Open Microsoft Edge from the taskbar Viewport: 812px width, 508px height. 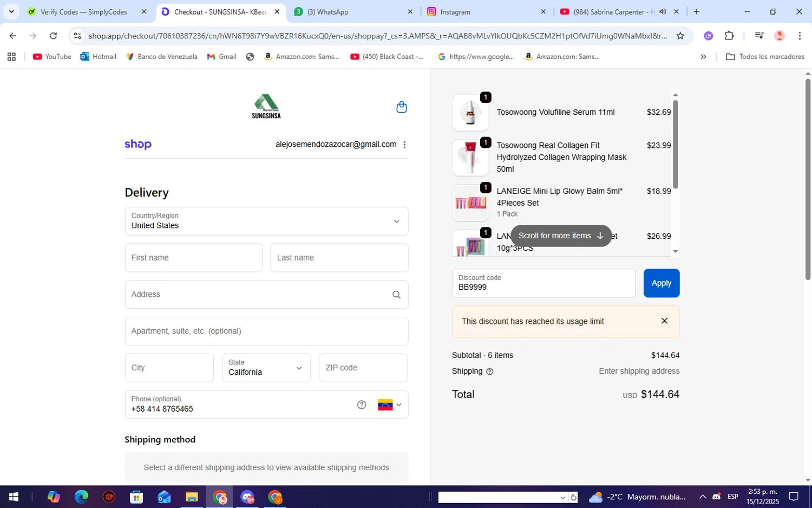[x=81, y=497]
